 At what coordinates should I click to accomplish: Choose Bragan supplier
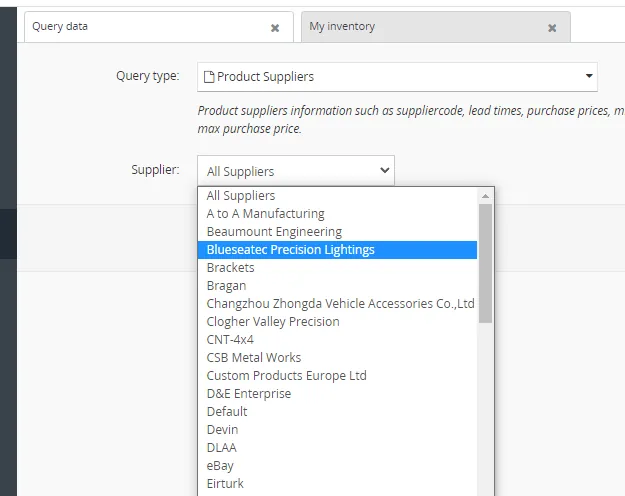[337, 285]
